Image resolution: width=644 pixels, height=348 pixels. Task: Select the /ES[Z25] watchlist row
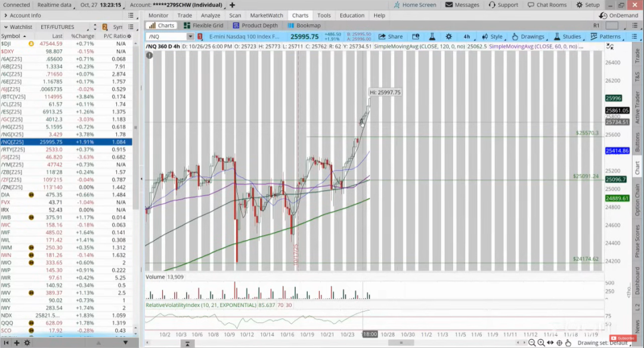point(66,111)
